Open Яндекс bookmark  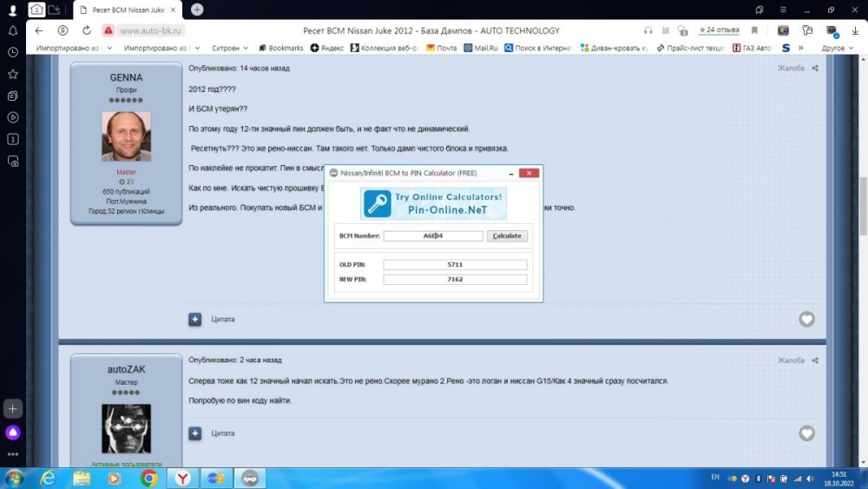point(327,48)
